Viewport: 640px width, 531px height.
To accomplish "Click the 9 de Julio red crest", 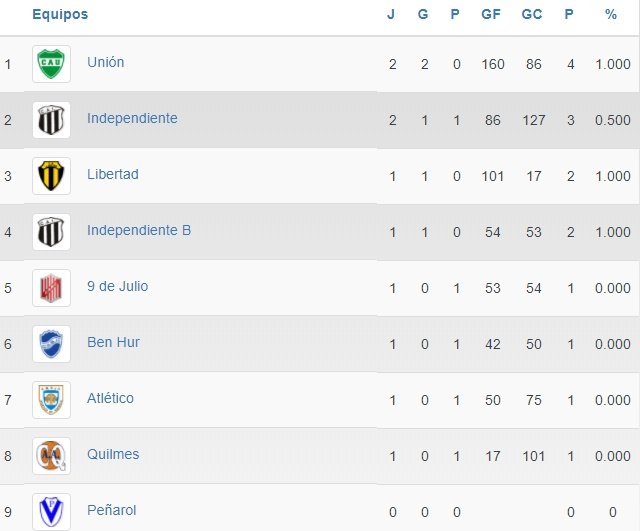I will [51, 288].
